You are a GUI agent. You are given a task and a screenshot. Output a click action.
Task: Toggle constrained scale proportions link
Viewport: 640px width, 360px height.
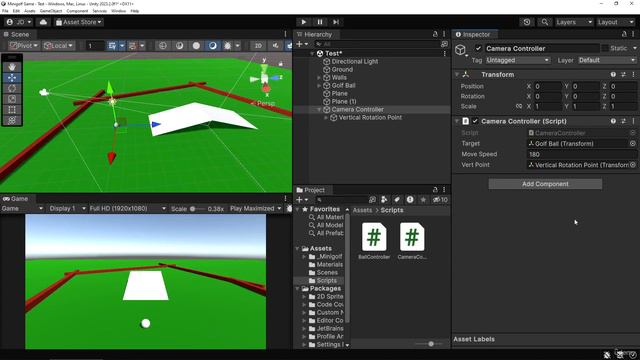(x=518, y=107)
